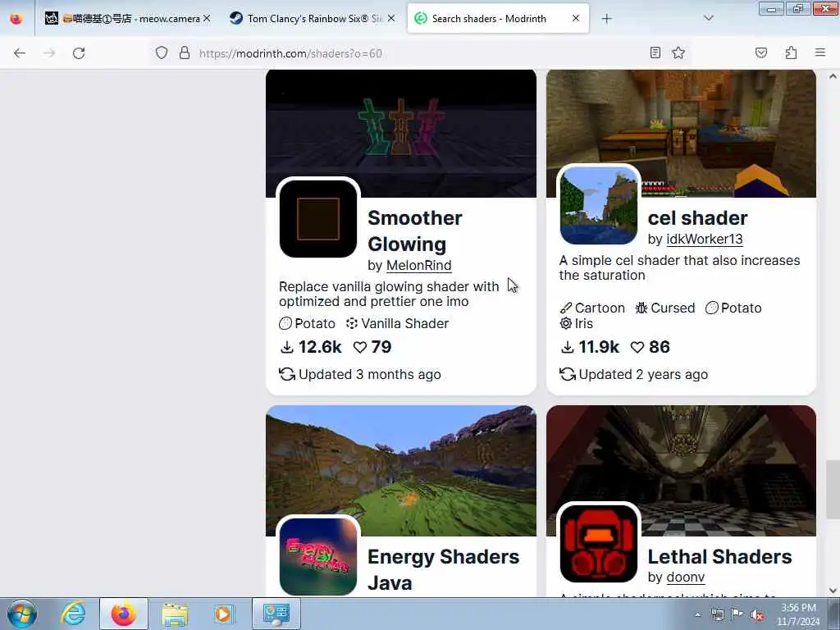Open the tracking protection shield icon
The width and height of the screenshot is (840, 630).
pos(162,52)
